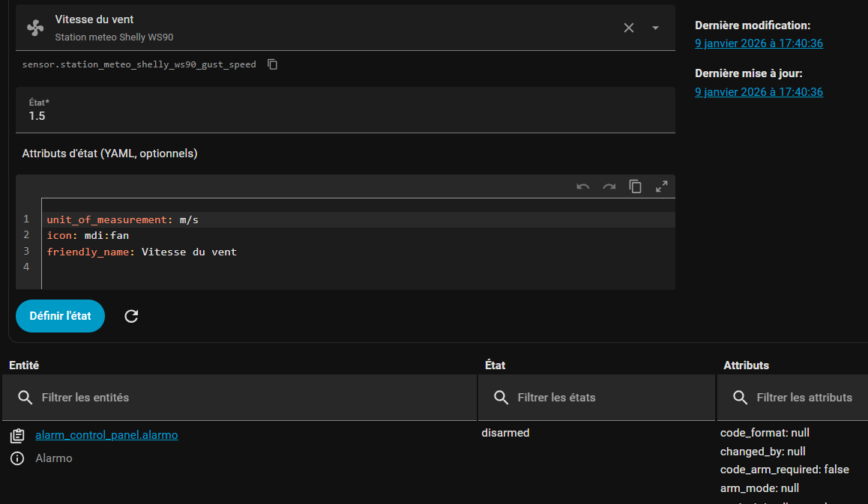The width and height of the screenshot is (868, 504).
Task: Expand YAML editor to fullscreen
Action: click(x=661, y=187)
